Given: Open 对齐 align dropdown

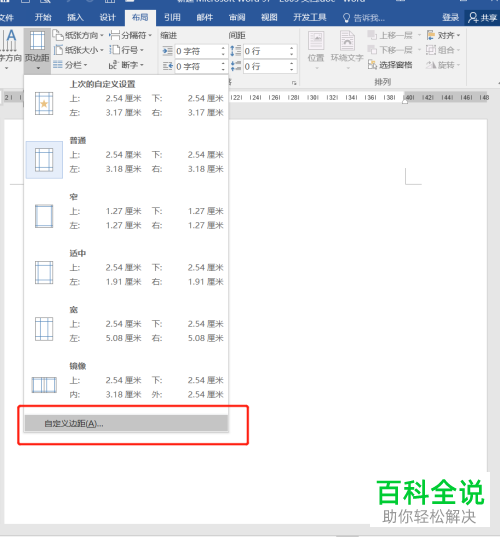Looking at the screenshot, I should tap(443, 35).
